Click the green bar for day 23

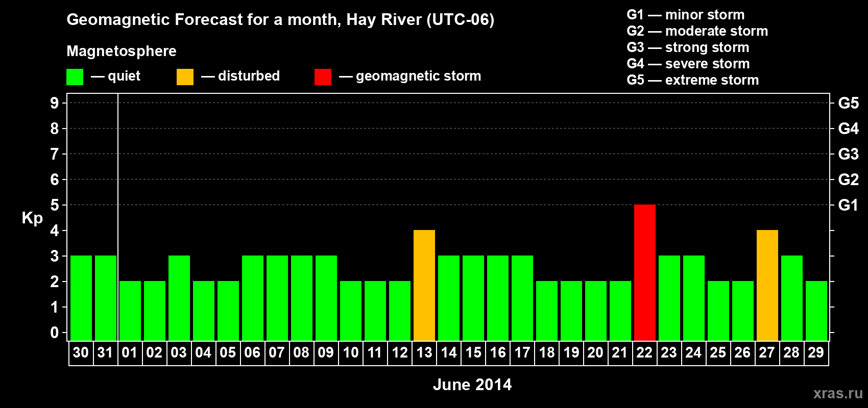point(669,298)
